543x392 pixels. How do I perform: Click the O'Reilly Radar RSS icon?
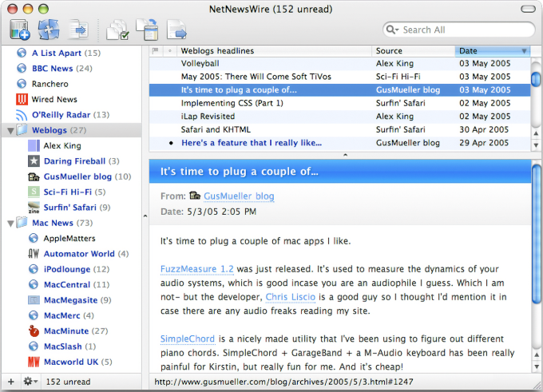[22, 115]
